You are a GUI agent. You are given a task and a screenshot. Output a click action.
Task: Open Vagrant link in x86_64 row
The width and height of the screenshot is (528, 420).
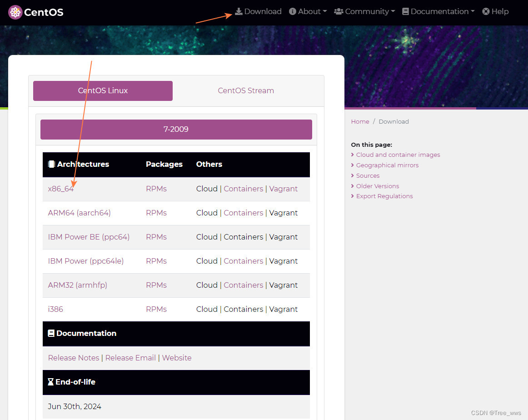pos(283,189)
